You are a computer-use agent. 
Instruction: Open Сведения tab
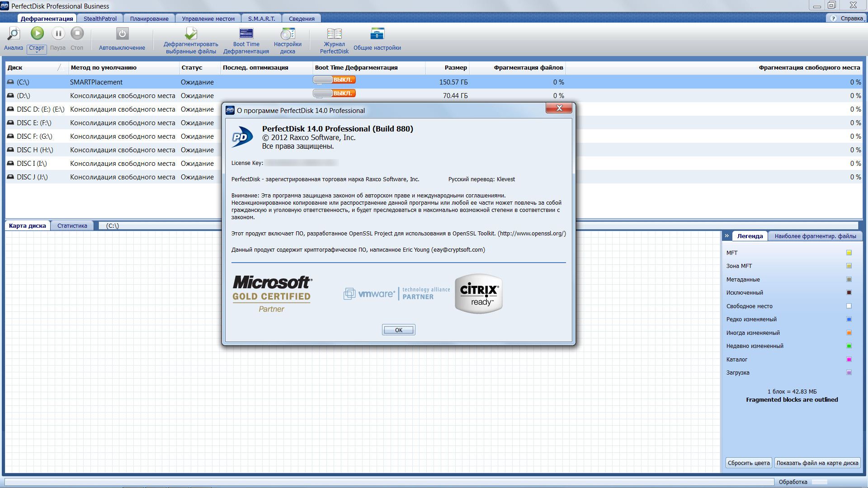click(302, 19)
